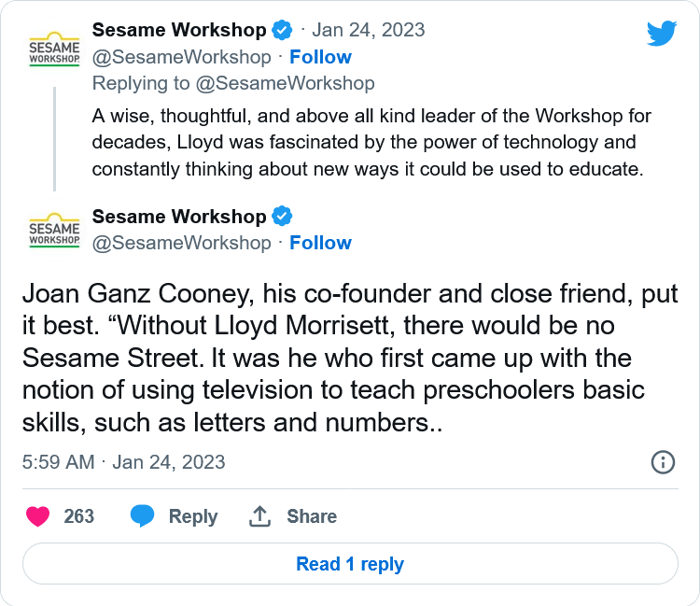This screenshot has height=606, width=700.
Task: Open the tweet info circle icon
Action: click(663, 462)
